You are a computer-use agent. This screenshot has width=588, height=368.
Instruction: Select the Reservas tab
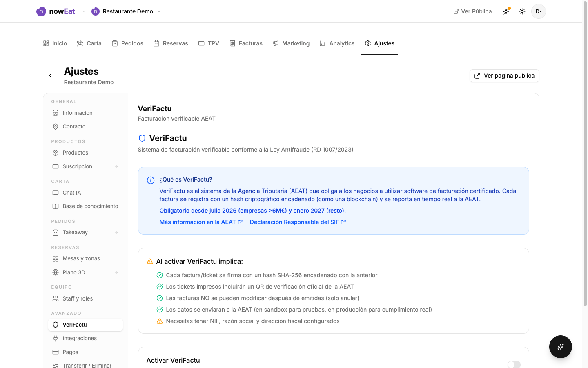click(171, 43)
